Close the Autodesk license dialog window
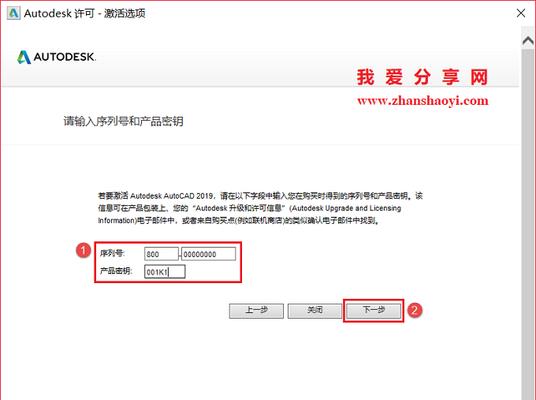This screenshot has height=400, width=536. coord(521,13)
